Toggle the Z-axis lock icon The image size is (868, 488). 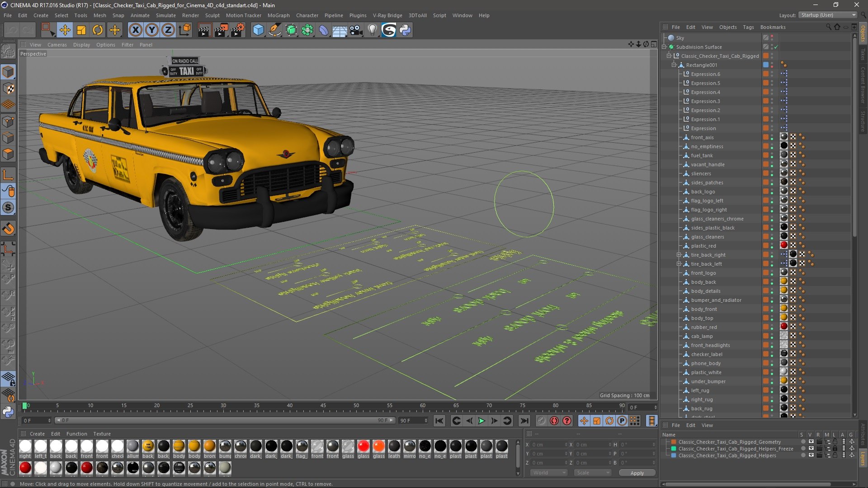click(x=168, y=30)
